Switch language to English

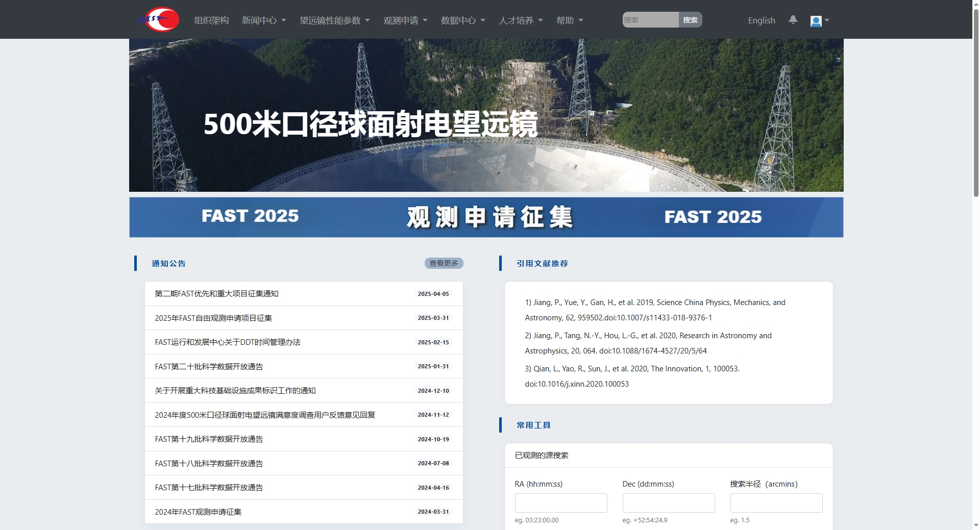point(761,20)
